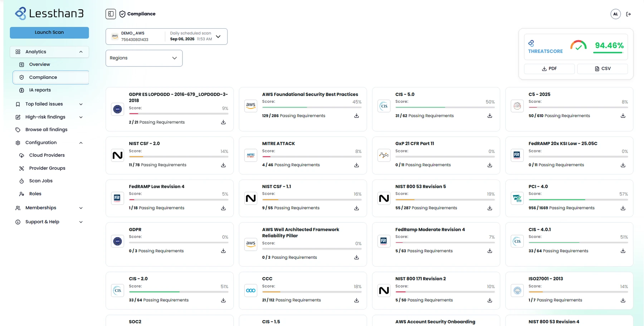Download the CCC compliance report
Screen dimensions: 644x326
click(356, 300)
